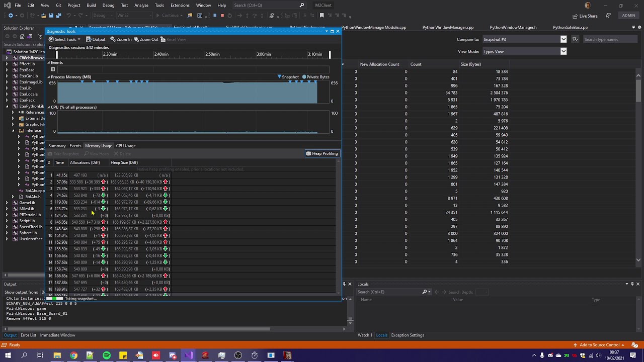The height and width of the screenshot is (362, 644).
Task: Switch to the Watch 1 tab
Action: [x=365, y=335]
